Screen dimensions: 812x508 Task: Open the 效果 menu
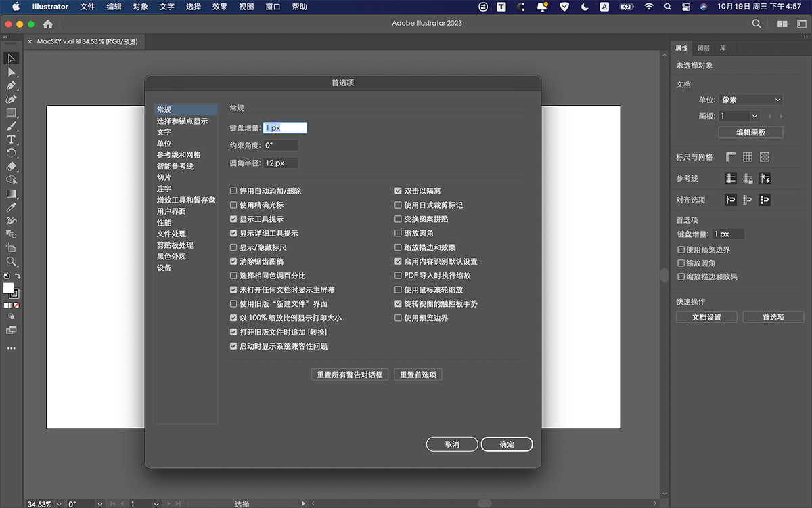click(x=219, y=7)
